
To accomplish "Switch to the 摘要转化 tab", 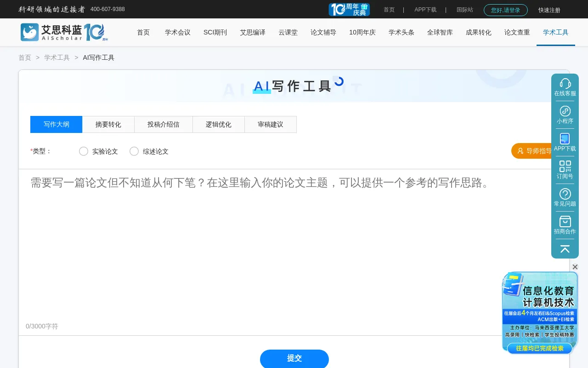I will 108,125.
